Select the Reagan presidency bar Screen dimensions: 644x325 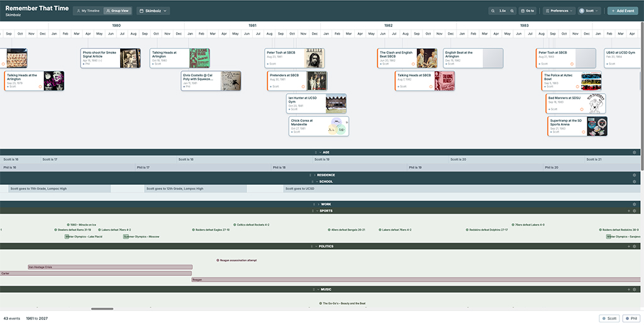point(416,280)
